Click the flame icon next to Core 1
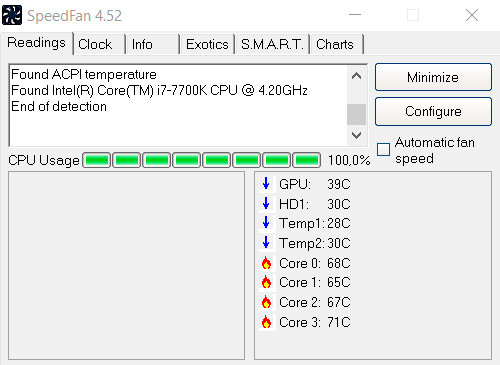 click(x=266, y=282)
